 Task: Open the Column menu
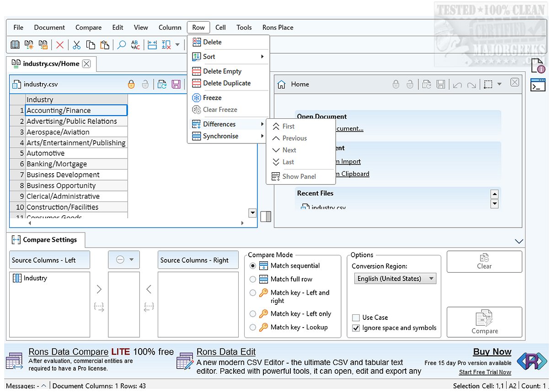tap(170, 27)
